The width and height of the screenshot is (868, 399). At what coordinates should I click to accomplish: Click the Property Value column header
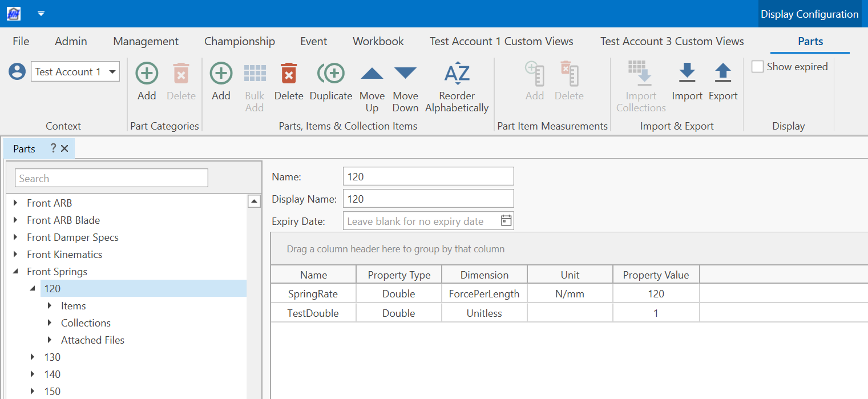click(x=656, y=275)
